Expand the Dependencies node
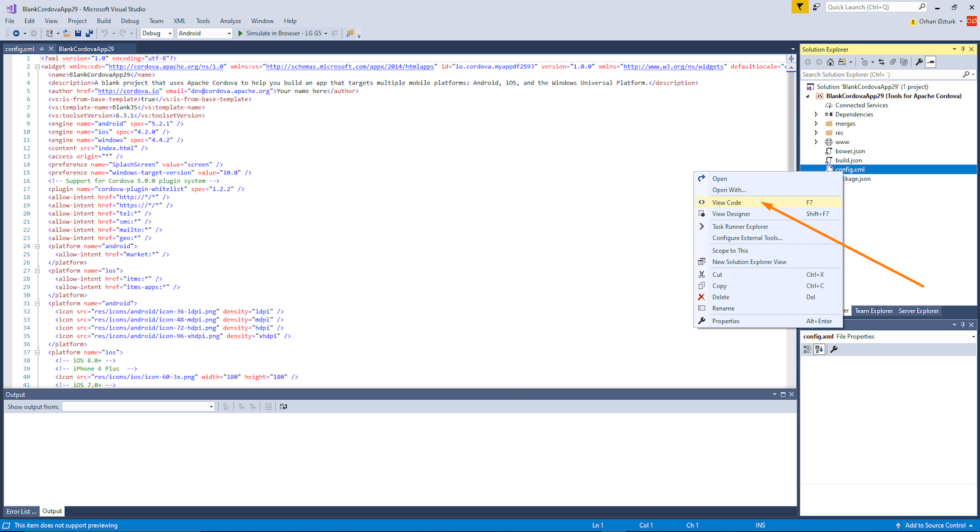The image size is (980, 532). 816,114
